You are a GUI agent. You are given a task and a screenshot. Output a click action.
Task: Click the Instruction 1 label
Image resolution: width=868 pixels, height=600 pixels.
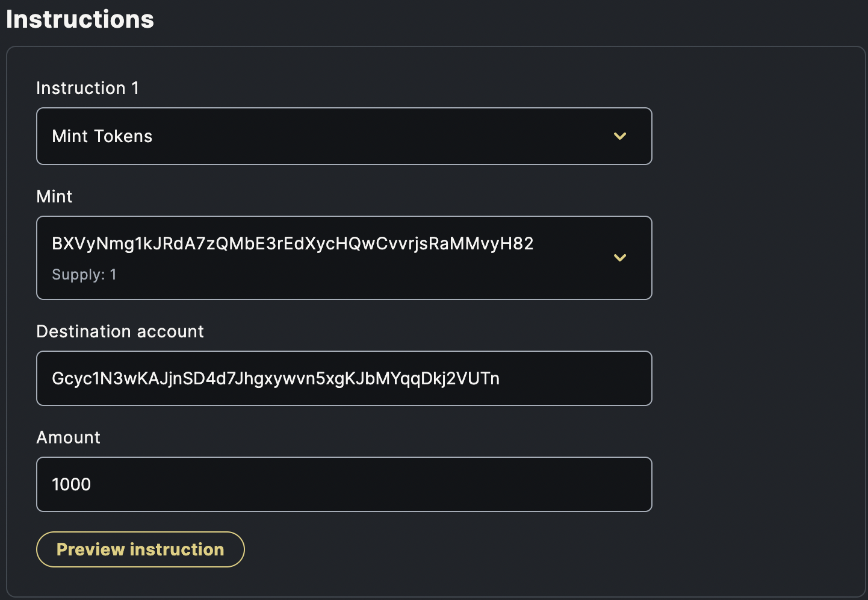(x=88, y=88)
